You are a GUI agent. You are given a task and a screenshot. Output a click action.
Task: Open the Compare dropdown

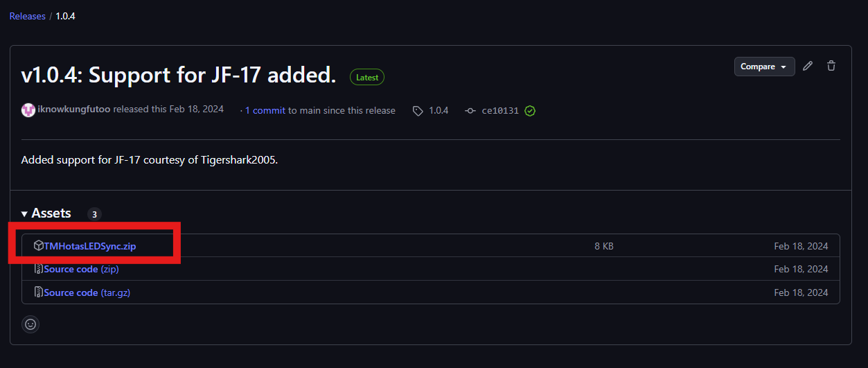point(765,67)
